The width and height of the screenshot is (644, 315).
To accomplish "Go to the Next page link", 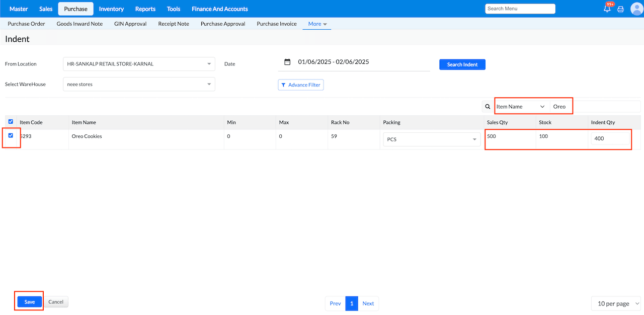I will click(368, 303).
